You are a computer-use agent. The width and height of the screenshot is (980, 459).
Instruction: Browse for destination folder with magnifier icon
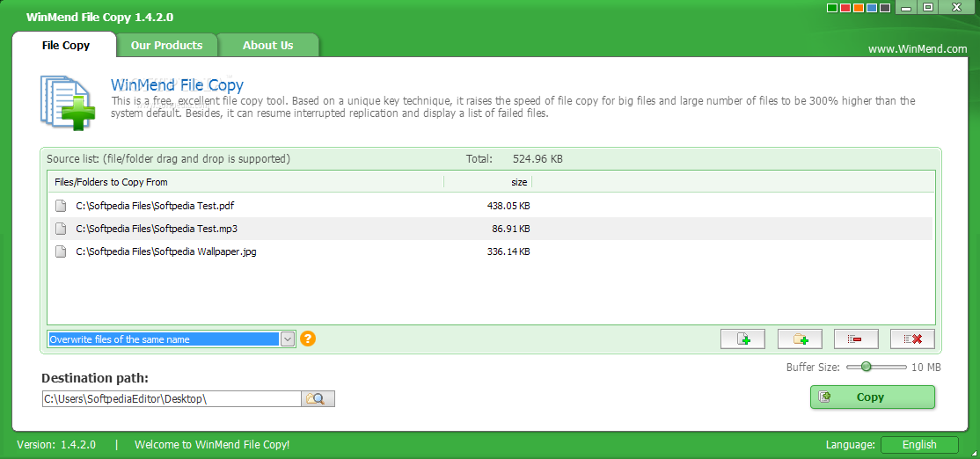[318, 399]
